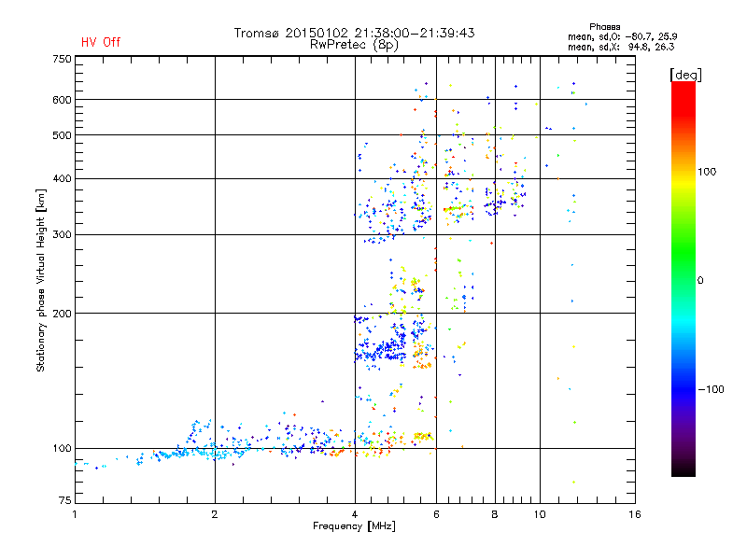Click the colorbar '0' tick label
The height and width of the screenshot is (560, 747).
tap(699, 281)
